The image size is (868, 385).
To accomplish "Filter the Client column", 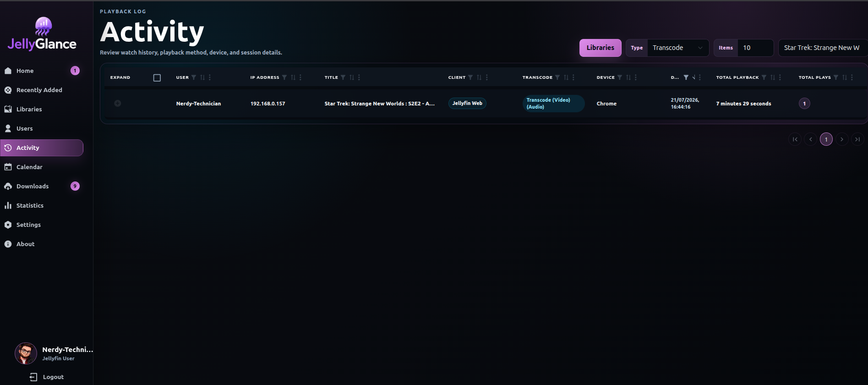I will pyautogui.click(x=470, y=77).
